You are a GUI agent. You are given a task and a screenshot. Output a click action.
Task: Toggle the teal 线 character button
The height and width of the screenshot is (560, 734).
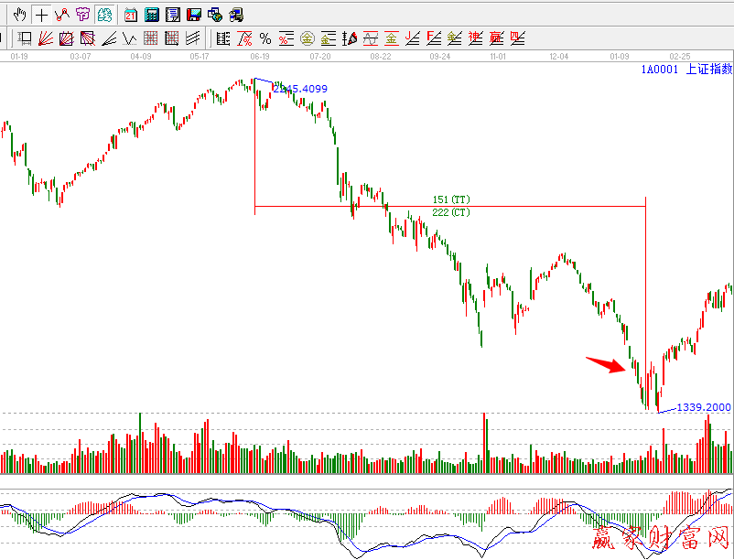tap(105, 15)
